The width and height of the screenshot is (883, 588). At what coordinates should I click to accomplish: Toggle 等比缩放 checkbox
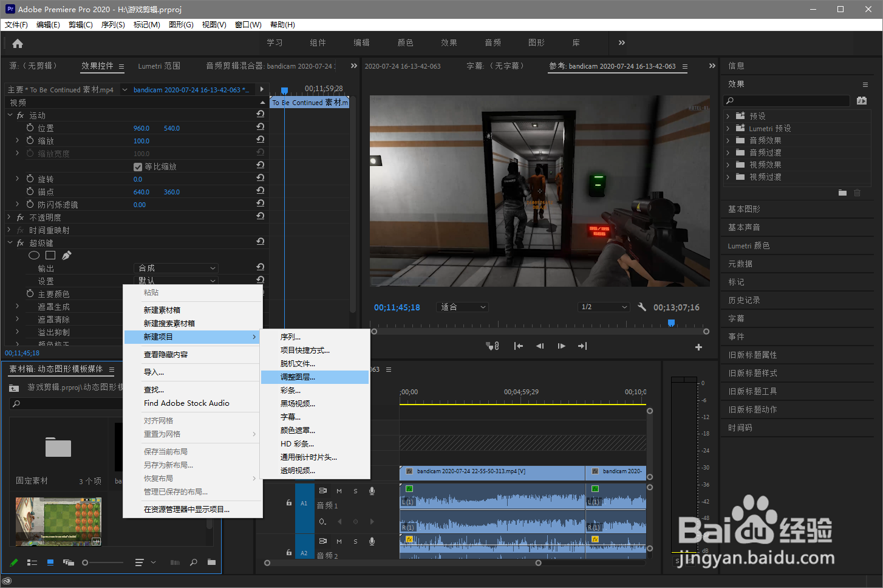pos(138,166)
